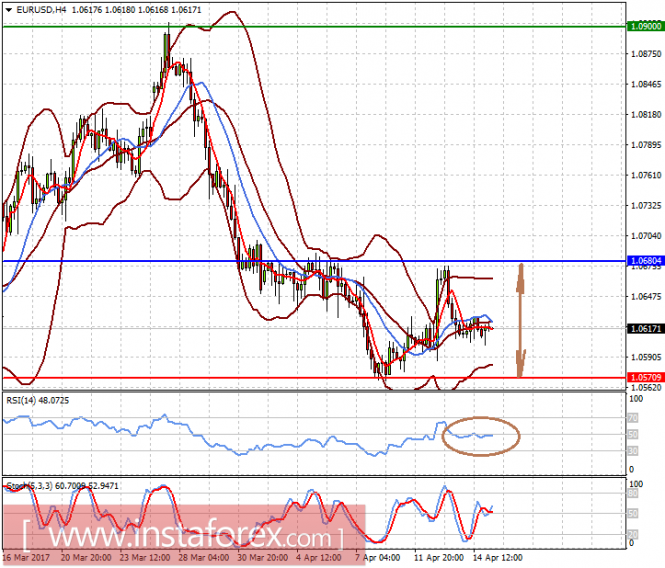The width and height of the screenshot is (665, 568).
Task: Select the green horizontal resistance line
Action: 314,27
